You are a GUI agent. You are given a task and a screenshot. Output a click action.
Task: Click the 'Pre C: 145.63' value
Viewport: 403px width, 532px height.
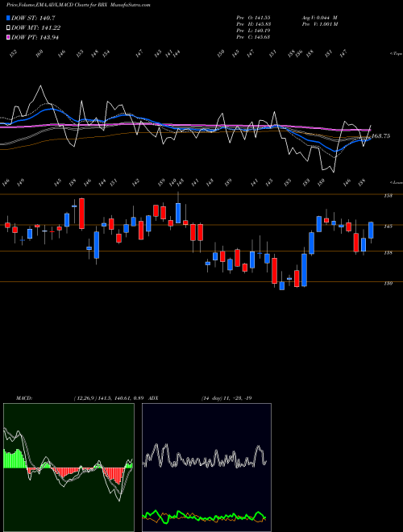[253, 37]
